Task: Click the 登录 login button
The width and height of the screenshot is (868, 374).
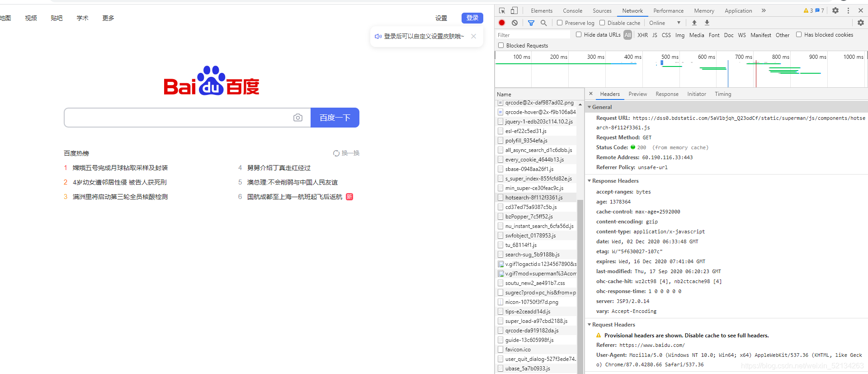Action: click(472, 18)
